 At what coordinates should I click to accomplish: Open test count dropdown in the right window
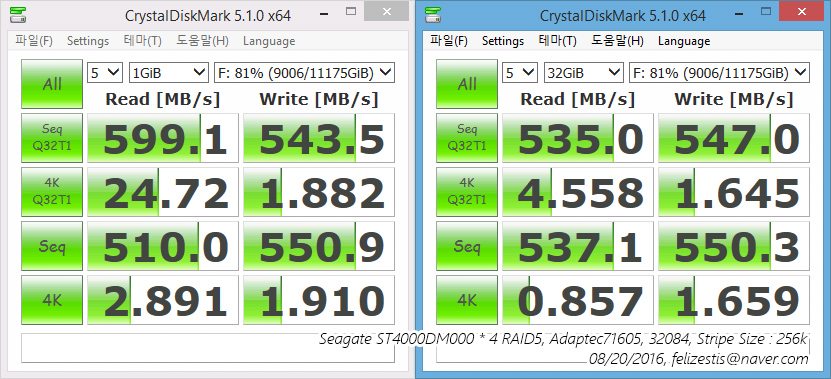point(520,73)
